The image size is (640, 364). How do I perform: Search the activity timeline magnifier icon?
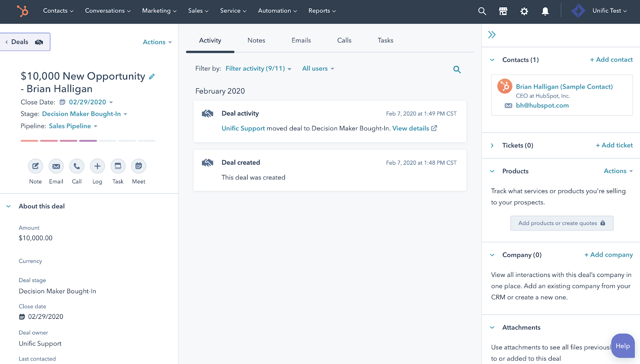click(x=457, y=70)
